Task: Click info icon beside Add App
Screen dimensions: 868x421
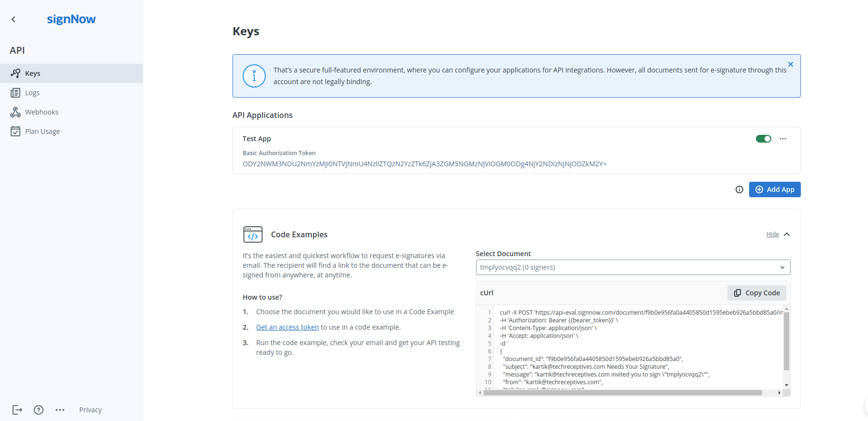Action: (739, 189)
